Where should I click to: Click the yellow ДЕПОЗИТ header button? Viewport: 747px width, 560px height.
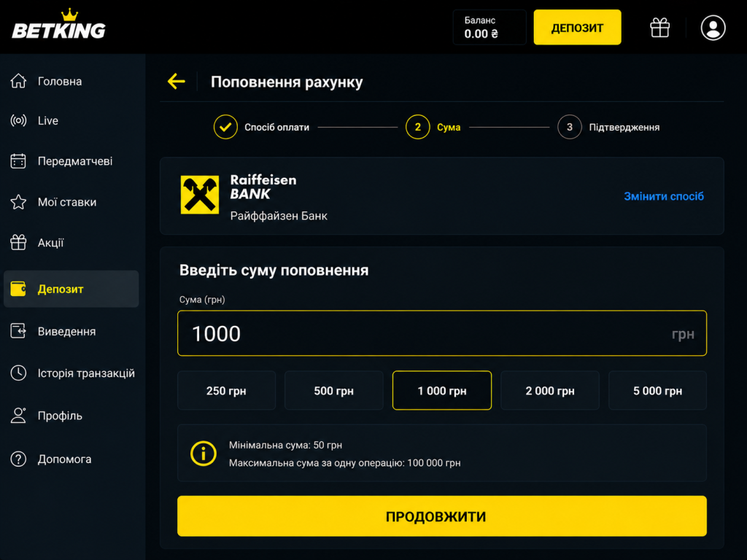(x=577, y=28)
